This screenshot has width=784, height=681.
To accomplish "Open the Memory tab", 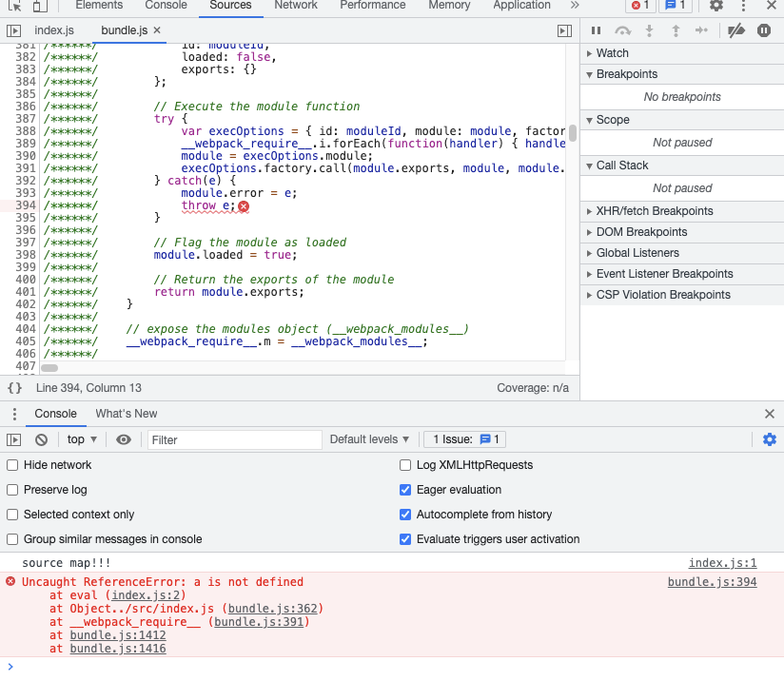I will click(449, 6).
